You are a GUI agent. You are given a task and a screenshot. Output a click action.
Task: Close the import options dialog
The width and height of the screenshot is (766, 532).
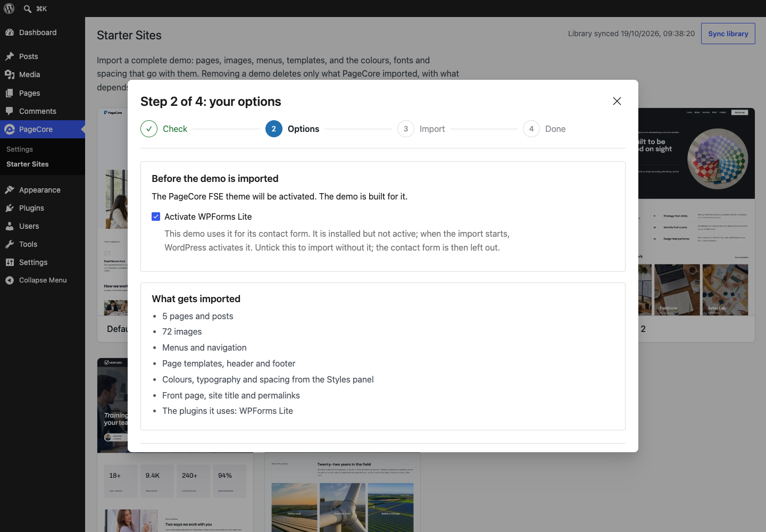tap(617, 101)
